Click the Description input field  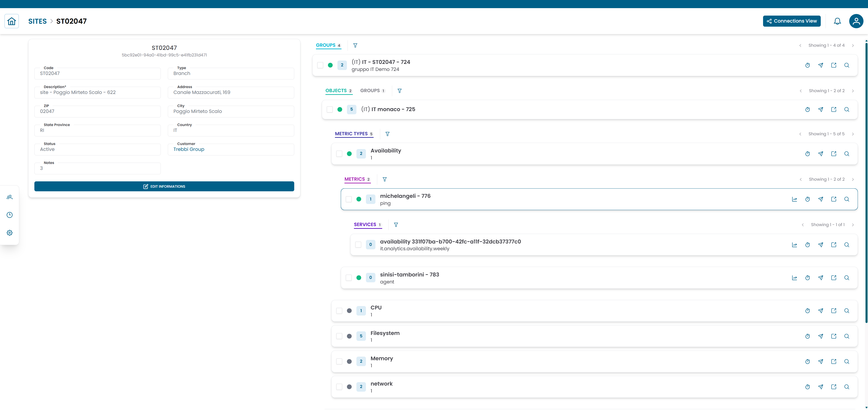click(97, 93)
